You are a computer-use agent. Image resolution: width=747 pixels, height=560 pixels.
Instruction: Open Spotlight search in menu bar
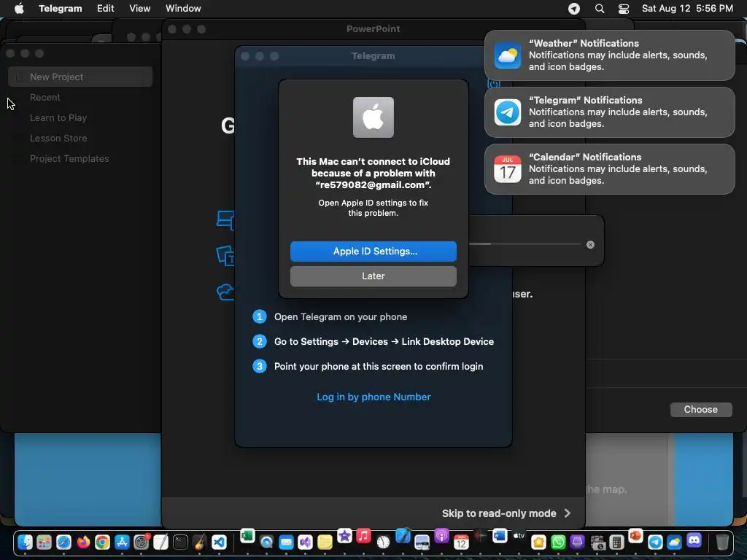600,9
